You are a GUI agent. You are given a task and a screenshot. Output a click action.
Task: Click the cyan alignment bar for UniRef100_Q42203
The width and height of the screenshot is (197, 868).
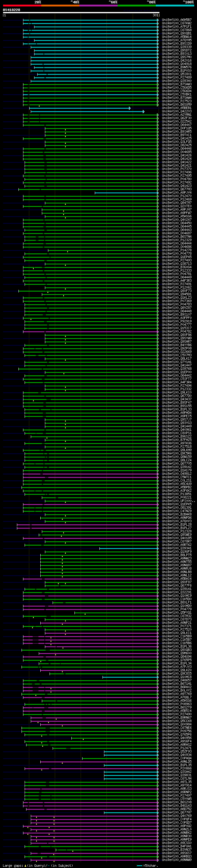pyautogui.click(x=87, y=111)
